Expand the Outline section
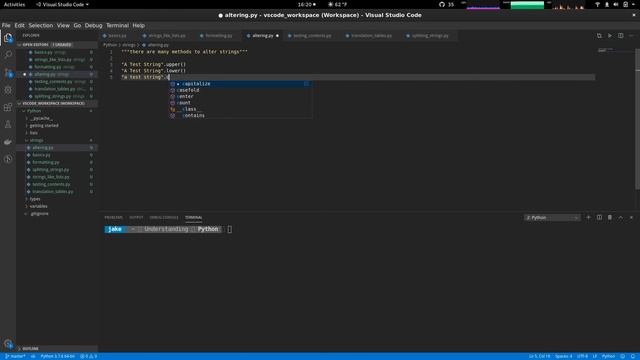 click(57, 349)
